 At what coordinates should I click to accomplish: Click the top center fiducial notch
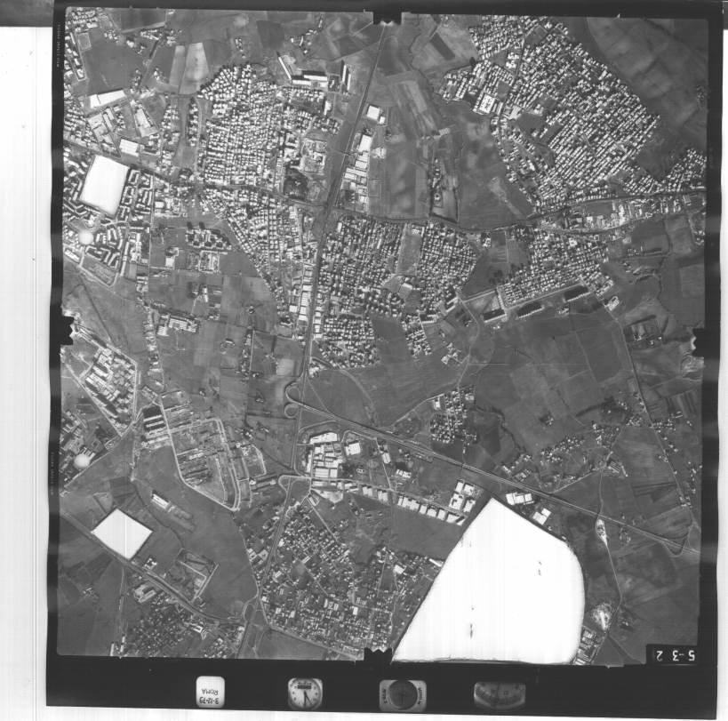[x=387, y=17]
